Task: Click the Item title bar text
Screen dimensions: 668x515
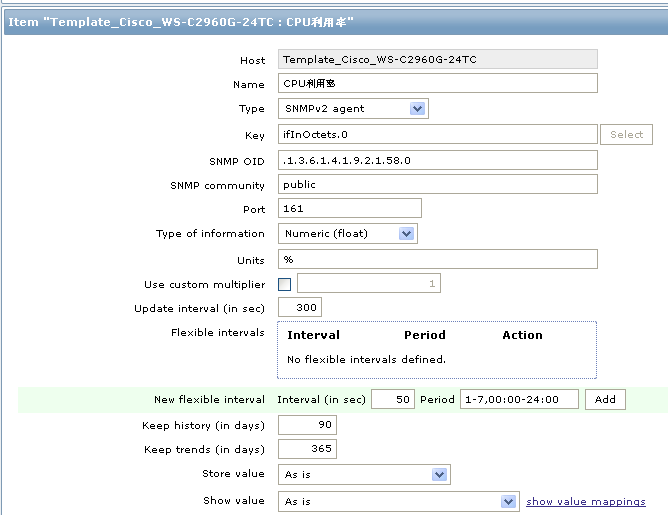Action: pyautogui.click(x=181, y=22)
